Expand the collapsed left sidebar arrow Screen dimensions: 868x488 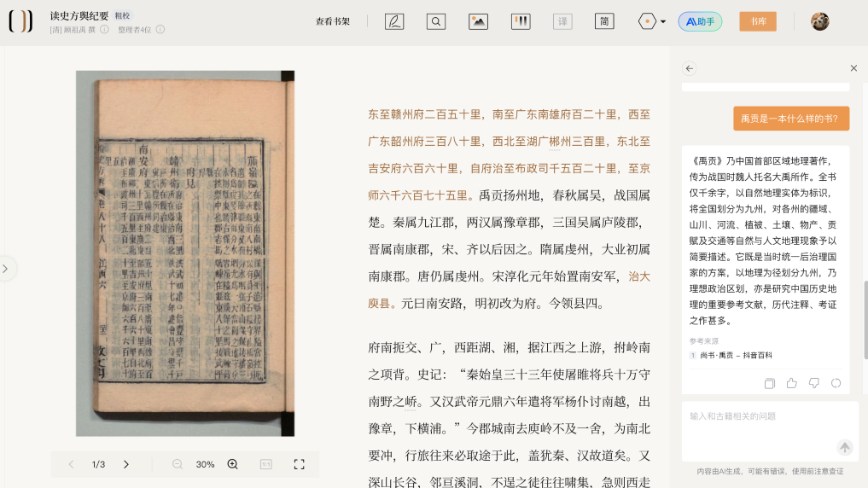[5, 269]
